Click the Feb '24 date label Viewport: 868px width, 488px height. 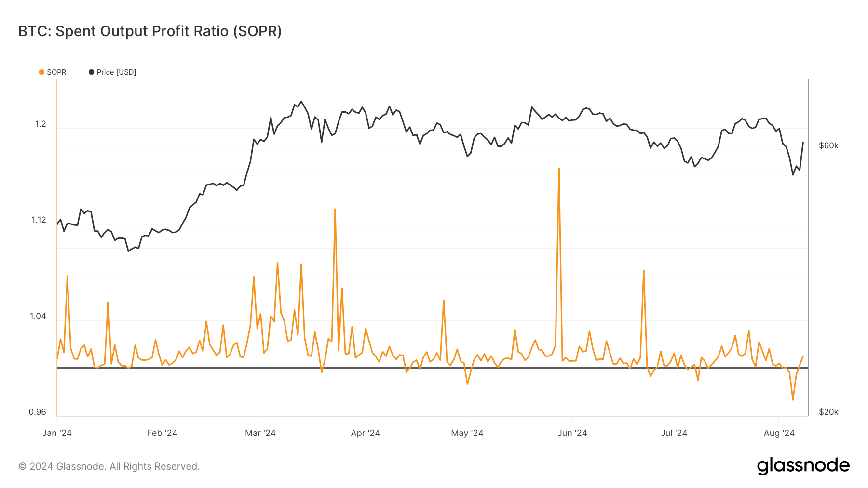[162, 433]
